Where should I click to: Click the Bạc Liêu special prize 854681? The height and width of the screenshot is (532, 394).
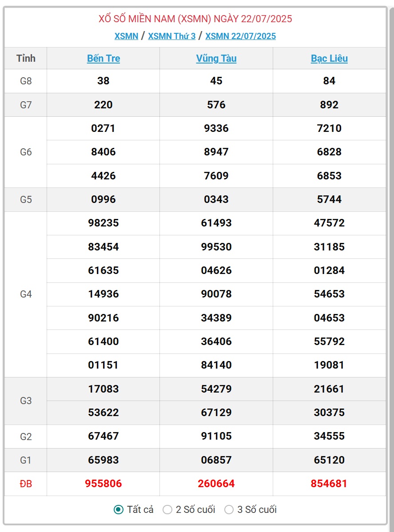329,484
